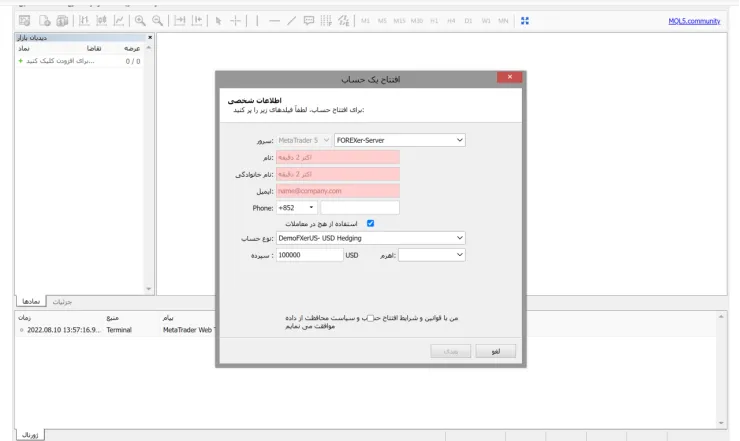Open the MQL5.community link
740x441 pixels.
694,21
